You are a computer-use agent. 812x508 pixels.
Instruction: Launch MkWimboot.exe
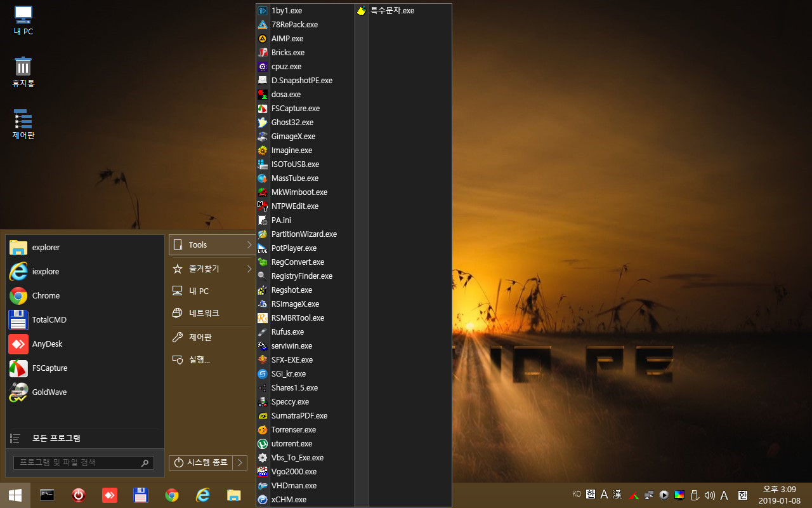coord(305,192)
